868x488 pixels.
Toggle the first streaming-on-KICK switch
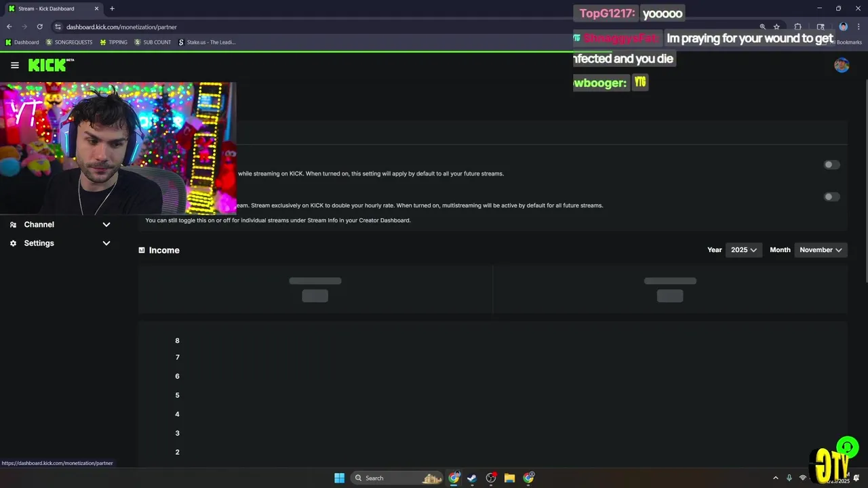pyautogui.click(x=831, y=165)
